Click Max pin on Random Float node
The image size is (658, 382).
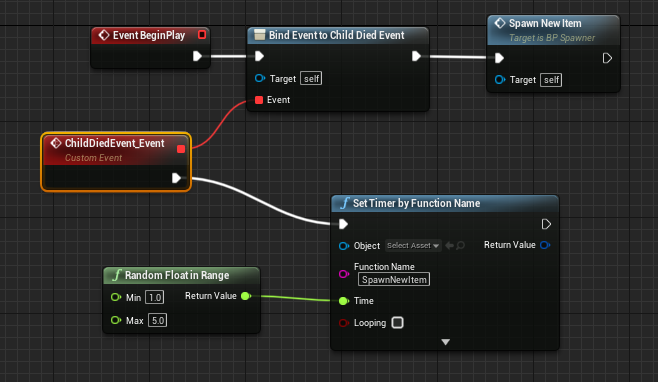click(x=116, y=320)
